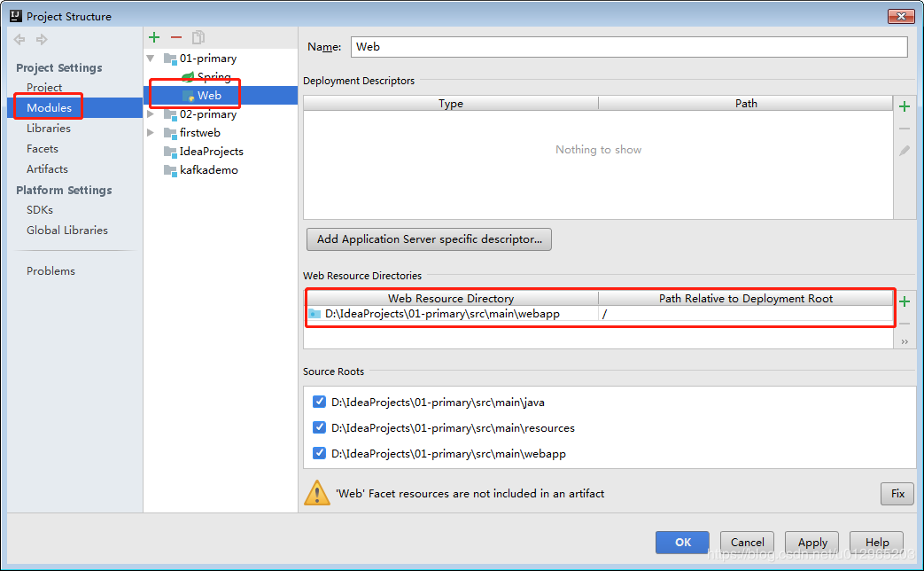Uncheck the src\main\java source root
This screenshot has height=571, width=924.
pyautogui.click(x=320, y=402)
